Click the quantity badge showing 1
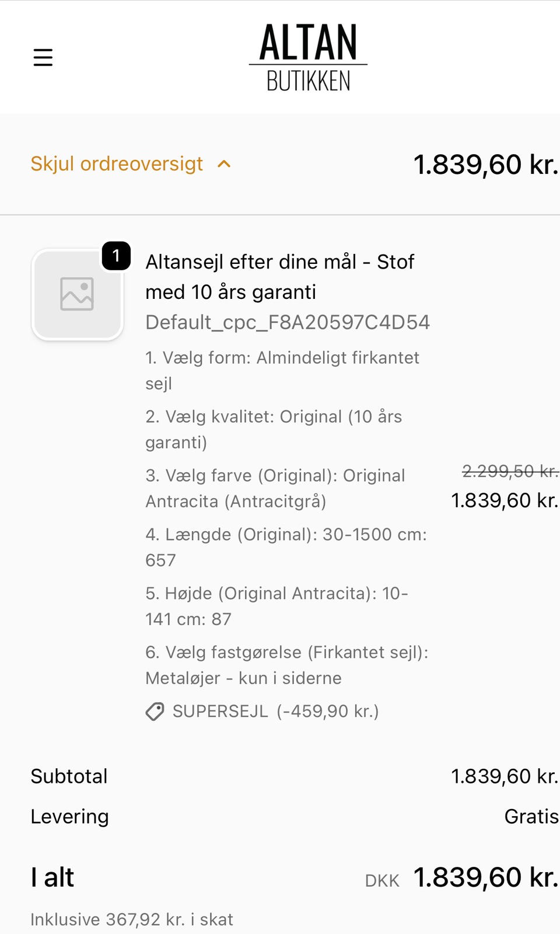Image resolution: width=560 pixels, height=934 pixels. [116, 256]
